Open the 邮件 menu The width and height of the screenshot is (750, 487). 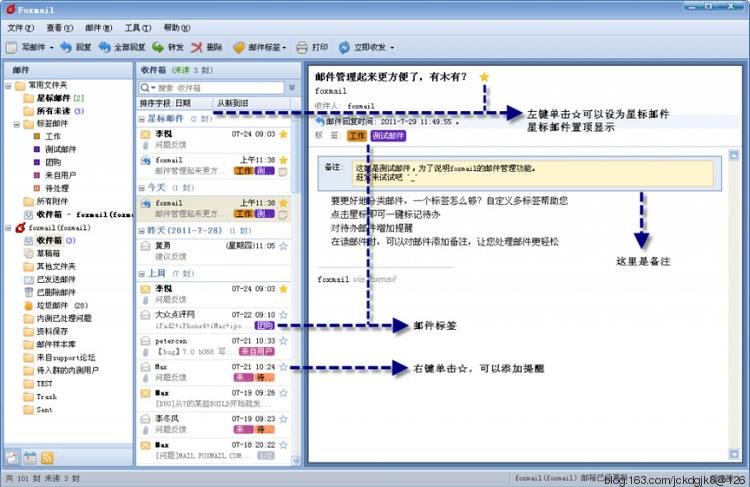click(x=99, y=28)
